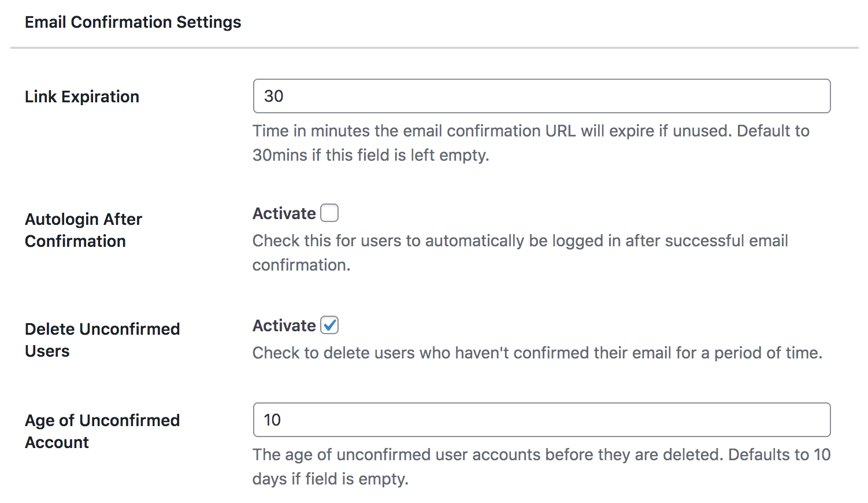Click the 'Check to delete users' description

coord(537,353)
